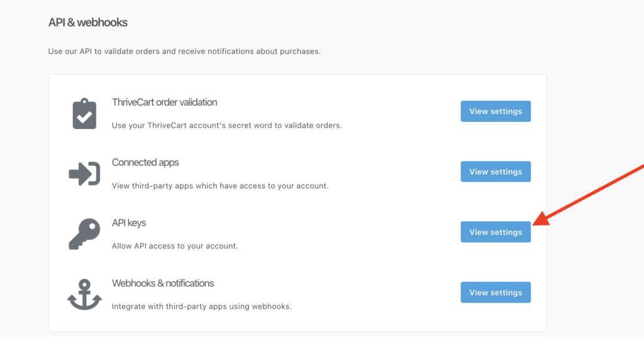Click the 'Use our API to validate orders' text

pyautogui.click(x=184, y=52)
